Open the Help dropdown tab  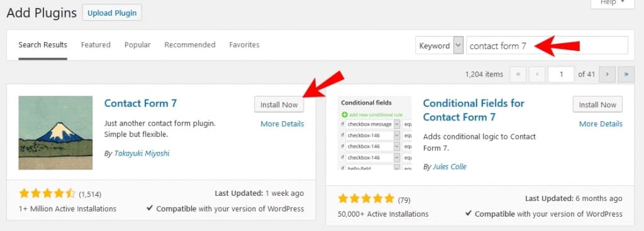coord(613,3)
